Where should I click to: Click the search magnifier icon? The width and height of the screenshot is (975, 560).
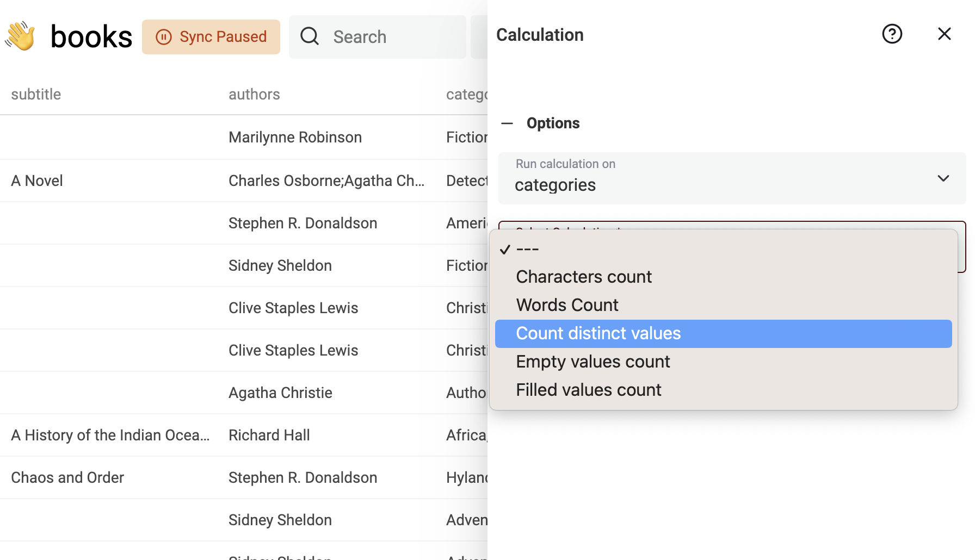(x=309, y=36)
